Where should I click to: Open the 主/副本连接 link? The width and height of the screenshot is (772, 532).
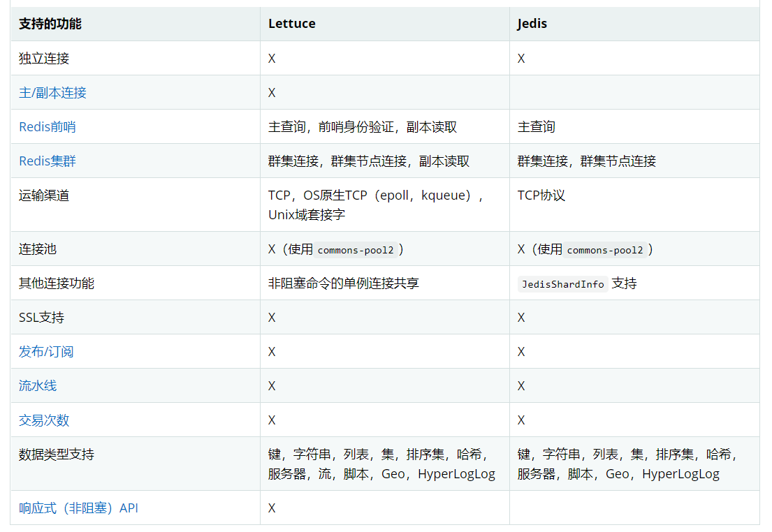click(x=52, y=93)
